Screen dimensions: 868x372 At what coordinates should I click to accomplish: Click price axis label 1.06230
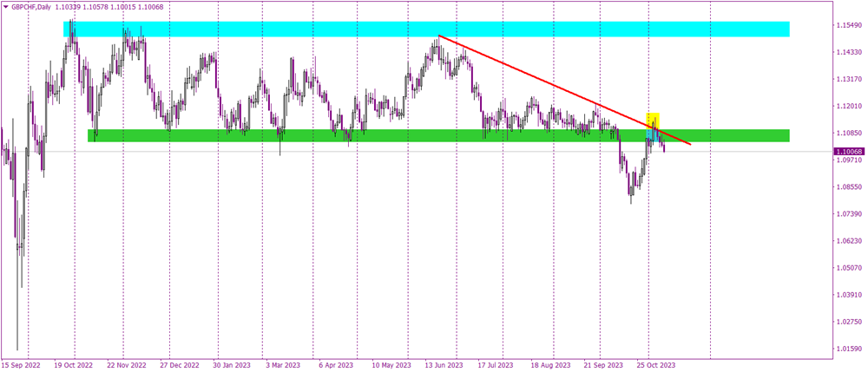849,241
